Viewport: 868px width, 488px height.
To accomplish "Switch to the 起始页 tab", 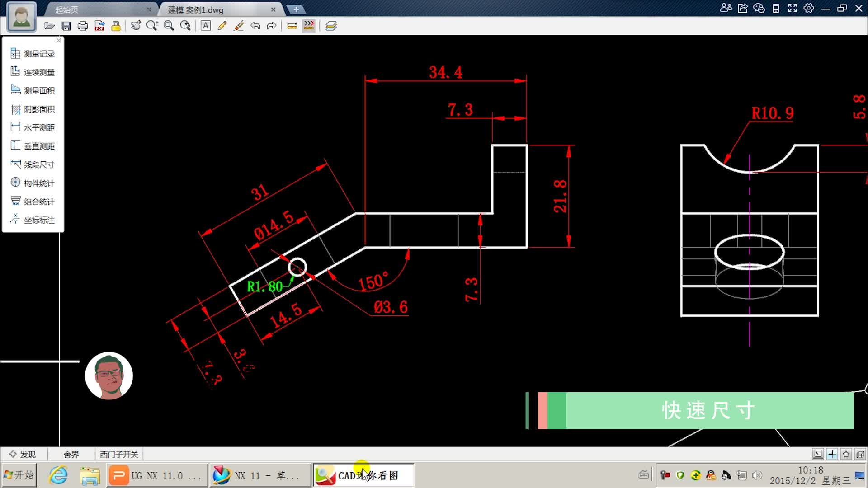I will [66, 9].
